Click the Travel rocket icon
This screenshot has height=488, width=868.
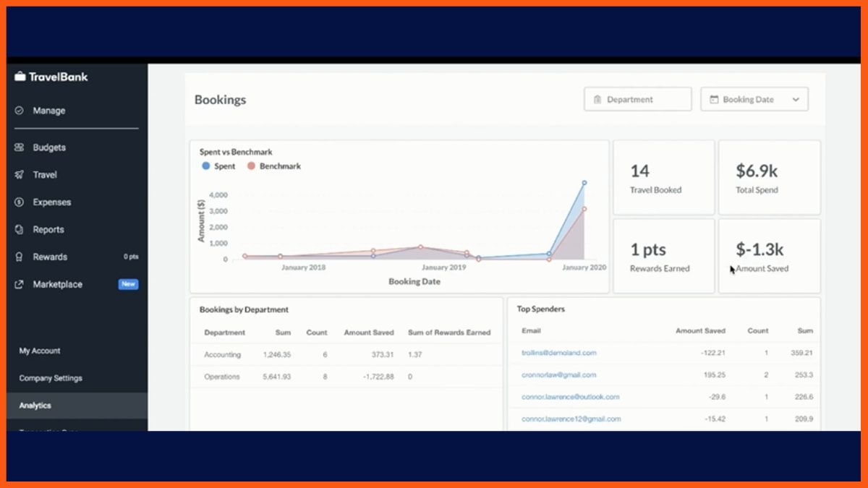click(19, 175)
